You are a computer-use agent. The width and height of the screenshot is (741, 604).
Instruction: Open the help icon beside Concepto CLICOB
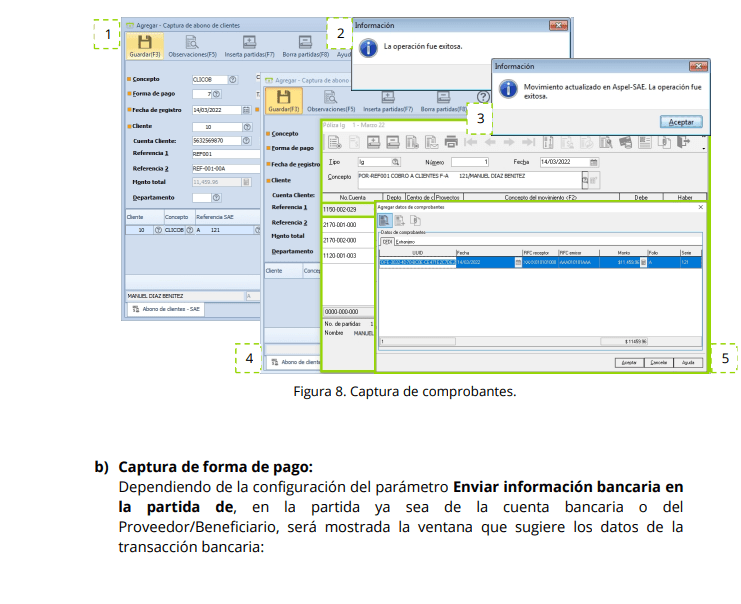232,78
